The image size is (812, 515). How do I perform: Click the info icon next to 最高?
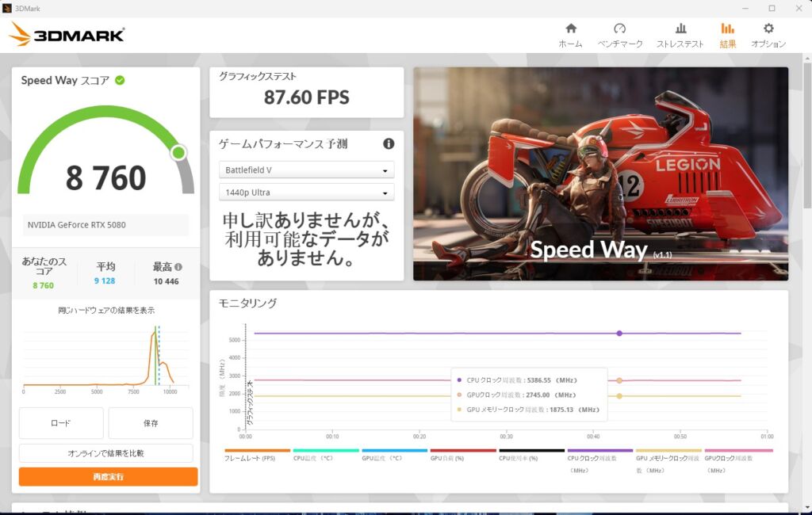point(178,267)
